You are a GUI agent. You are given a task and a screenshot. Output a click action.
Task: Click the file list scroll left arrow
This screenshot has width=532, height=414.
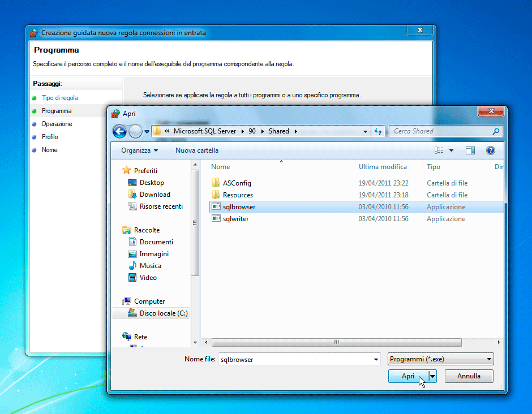point(206,343)
